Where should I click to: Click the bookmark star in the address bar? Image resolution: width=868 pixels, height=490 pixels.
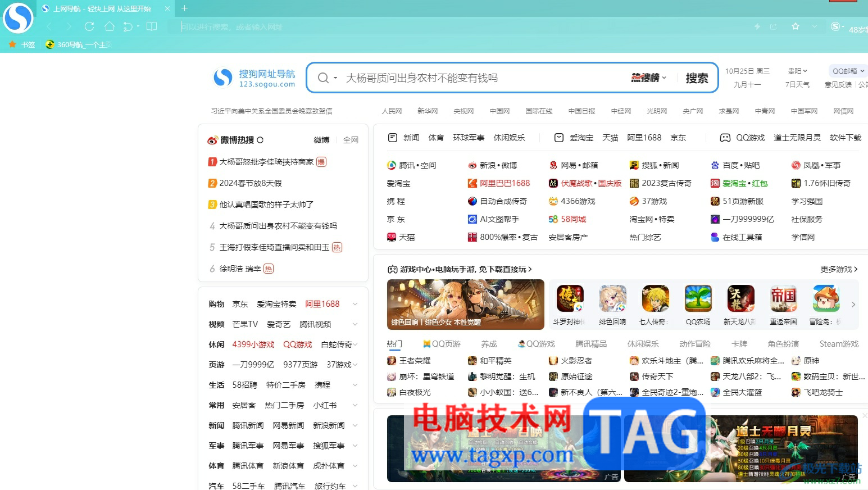796,26
